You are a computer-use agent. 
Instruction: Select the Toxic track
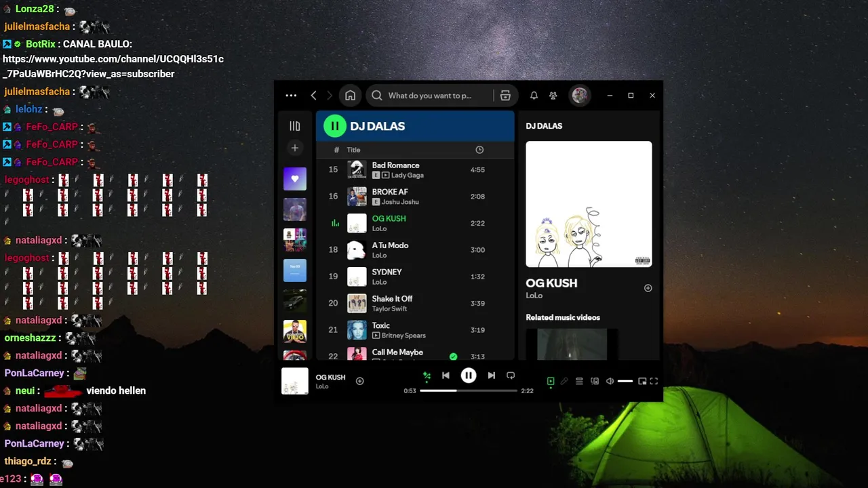415,330
